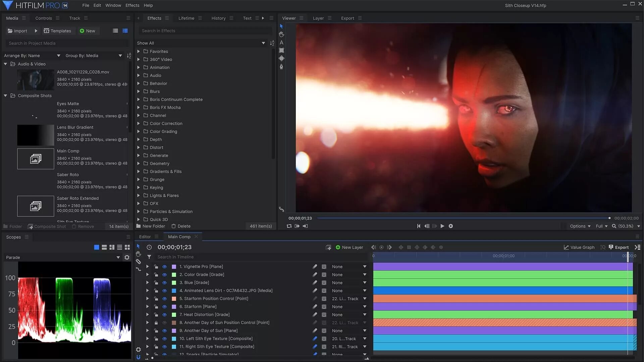
Task: Expand the Color Grading effects folder
Action: pyautogui.click(x=139, y=131)
